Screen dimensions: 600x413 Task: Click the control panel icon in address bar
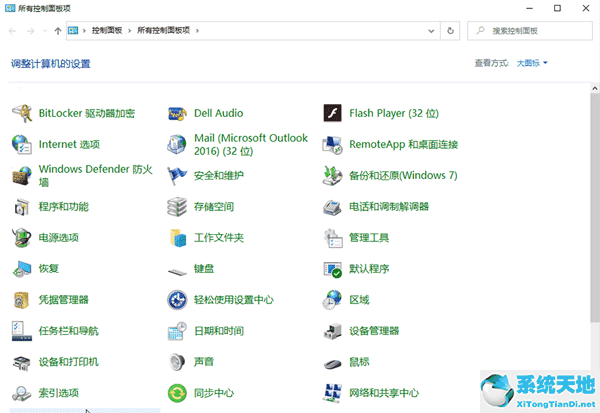73,31
